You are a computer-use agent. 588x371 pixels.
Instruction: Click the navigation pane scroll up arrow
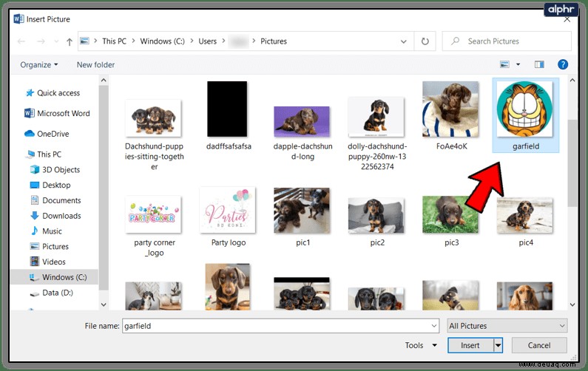click(x=104, y=81)
